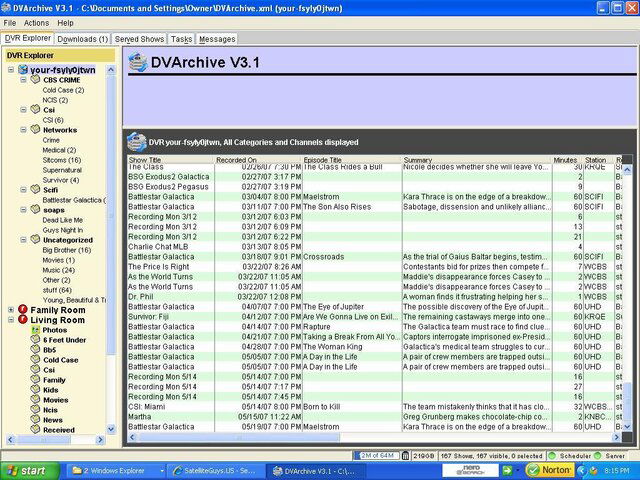
Task: Sort by the Recorded On column header
Action: (258, 160)
